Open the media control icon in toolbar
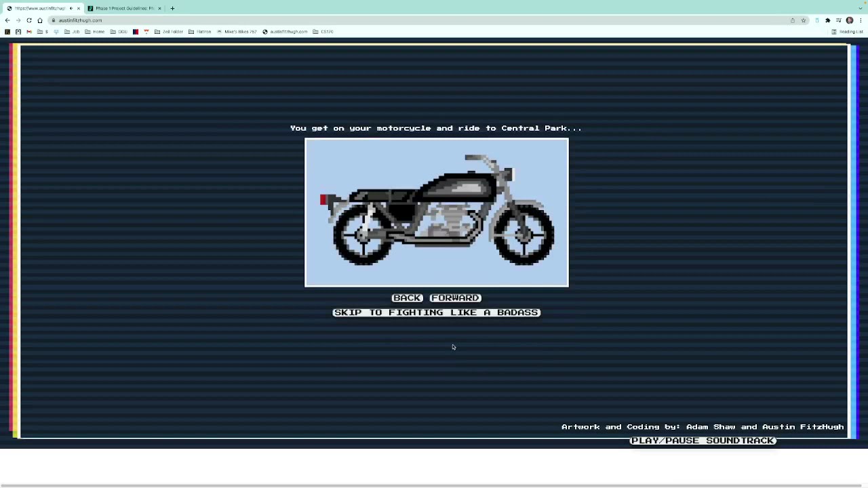Viewport: 868px width, 488px height. [839, 20]
